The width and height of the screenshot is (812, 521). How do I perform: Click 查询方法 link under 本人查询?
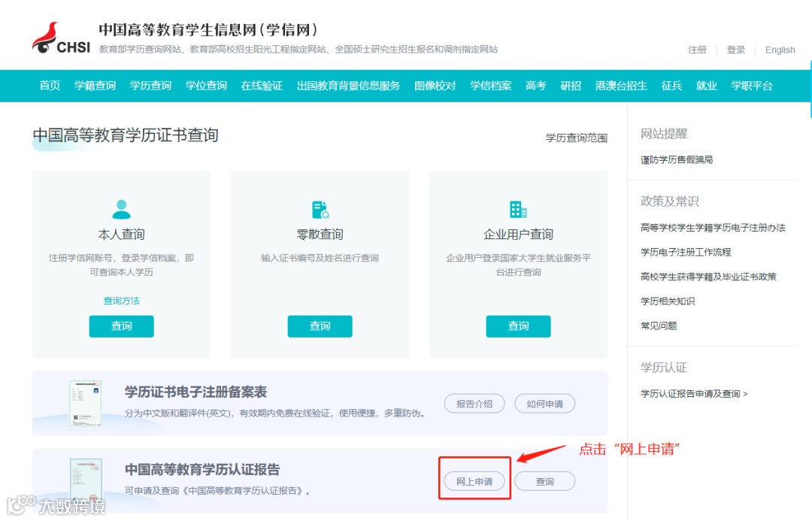122,301
